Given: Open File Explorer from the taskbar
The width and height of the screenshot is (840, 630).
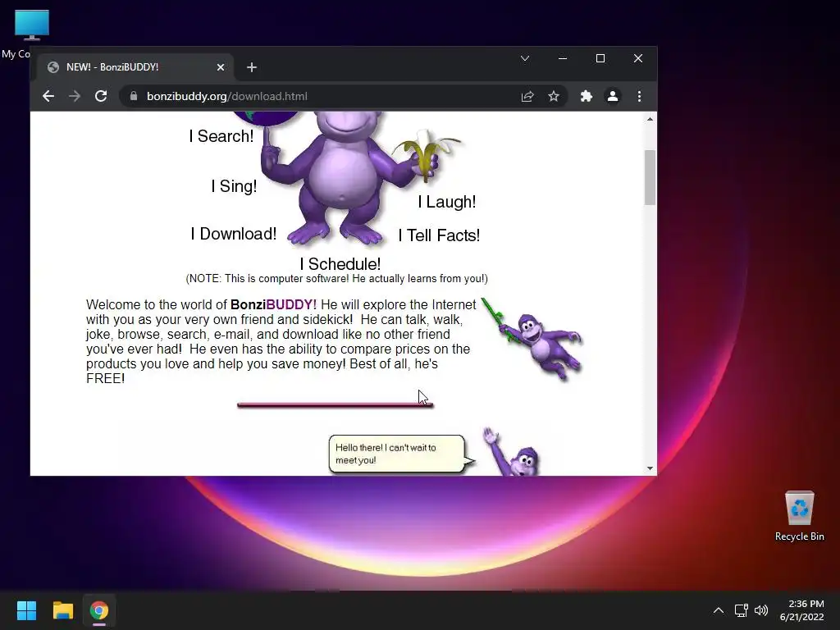Looking at the screenshot, I should pos(62,610).
